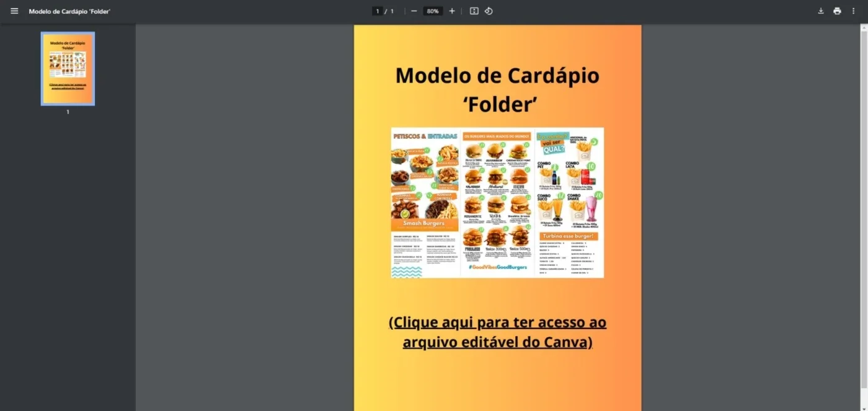Select the page 1 thumbnail
868x411 pixels.
pos(68,69)
